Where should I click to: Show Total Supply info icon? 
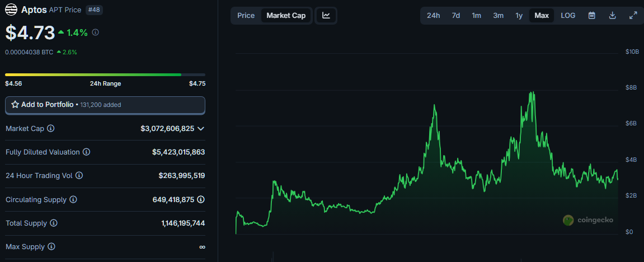pyautogui.click(x=53, y=223)
